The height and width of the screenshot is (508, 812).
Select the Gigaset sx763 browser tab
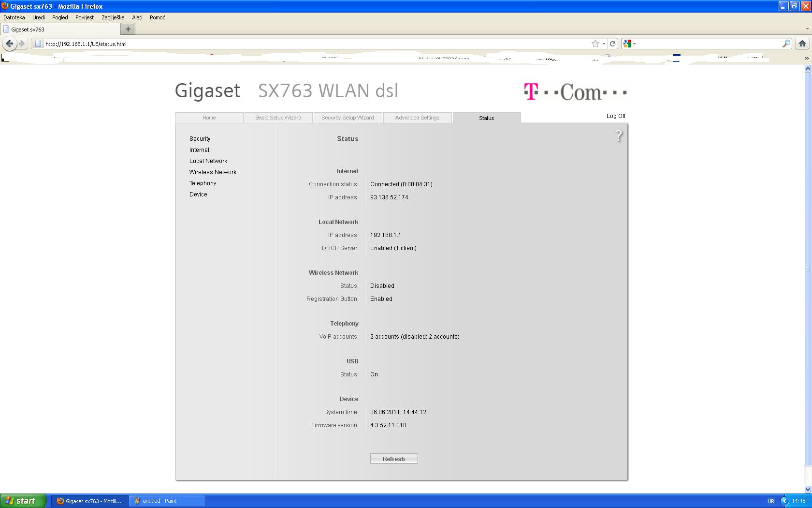(60, 29)
